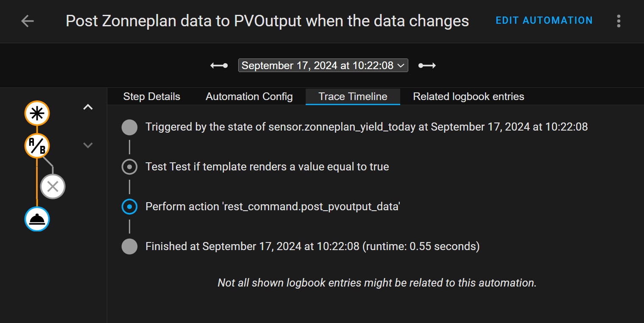Screen dimensions: 644x323
Task: Go to the previous trace arrow
Action: [219, 66]
